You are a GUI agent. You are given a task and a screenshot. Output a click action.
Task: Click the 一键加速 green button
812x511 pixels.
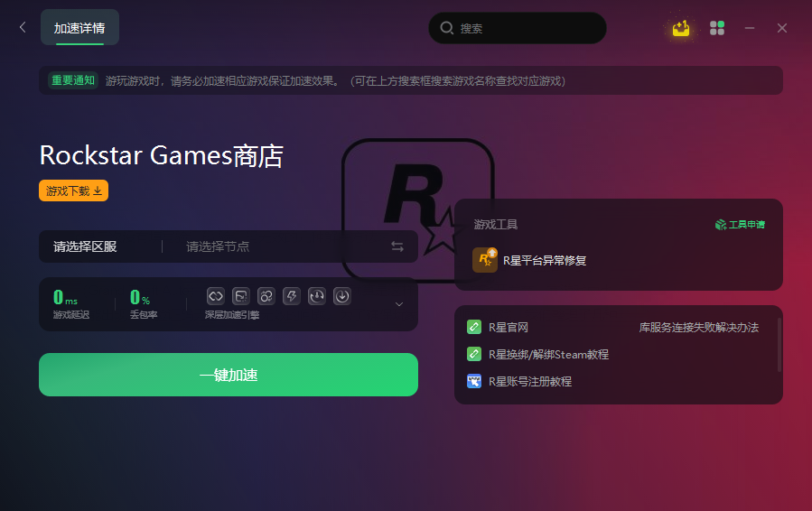point(229,375)
